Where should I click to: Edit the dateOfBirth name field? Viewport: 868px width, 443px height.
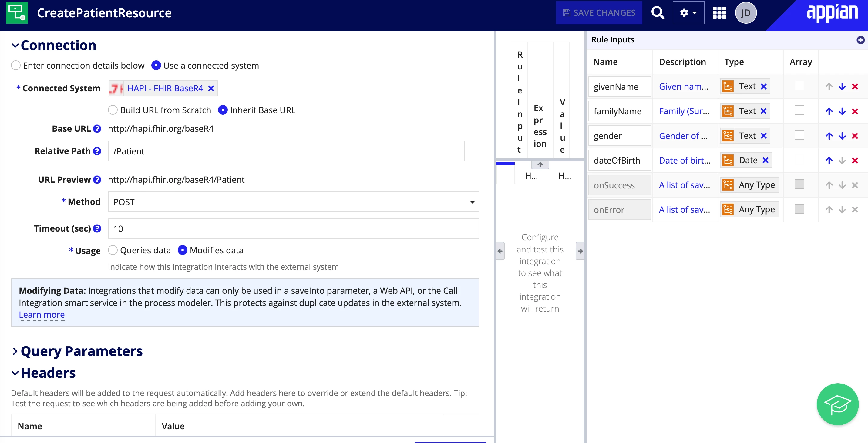click(x=619, y=161)
